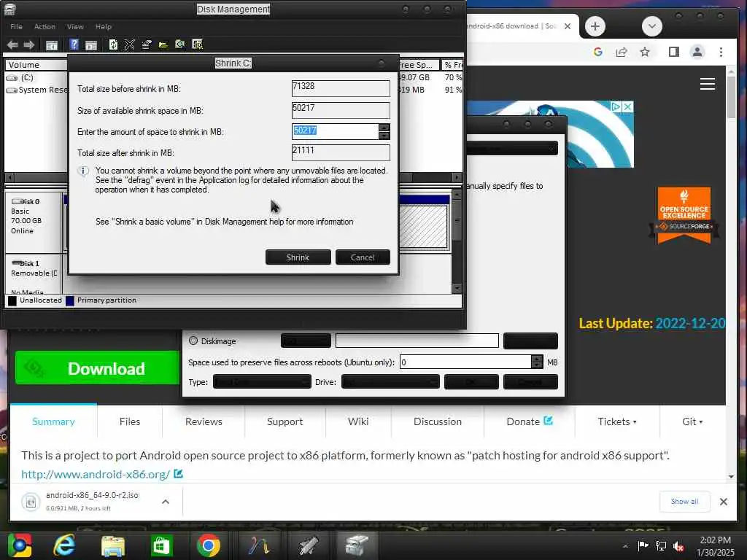Bookmark this page with the star icon
The height and width of the screenshot is (560, 747).
point(645,52)
